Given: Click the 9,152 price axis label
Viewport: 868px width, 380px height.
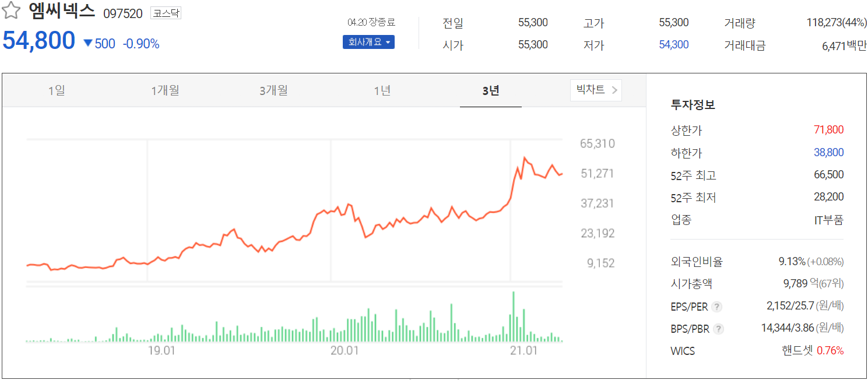Looking at the screenshot, I should click(x=600, y=263).
